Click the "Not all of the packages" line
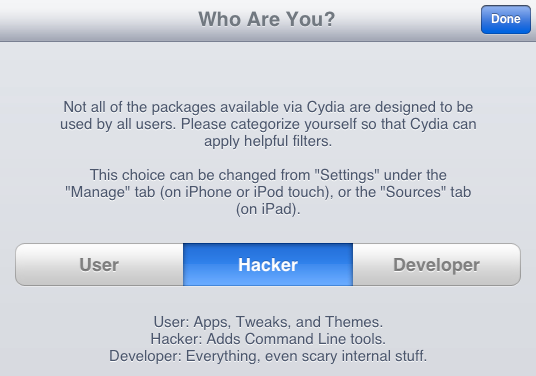 point(268,107)
